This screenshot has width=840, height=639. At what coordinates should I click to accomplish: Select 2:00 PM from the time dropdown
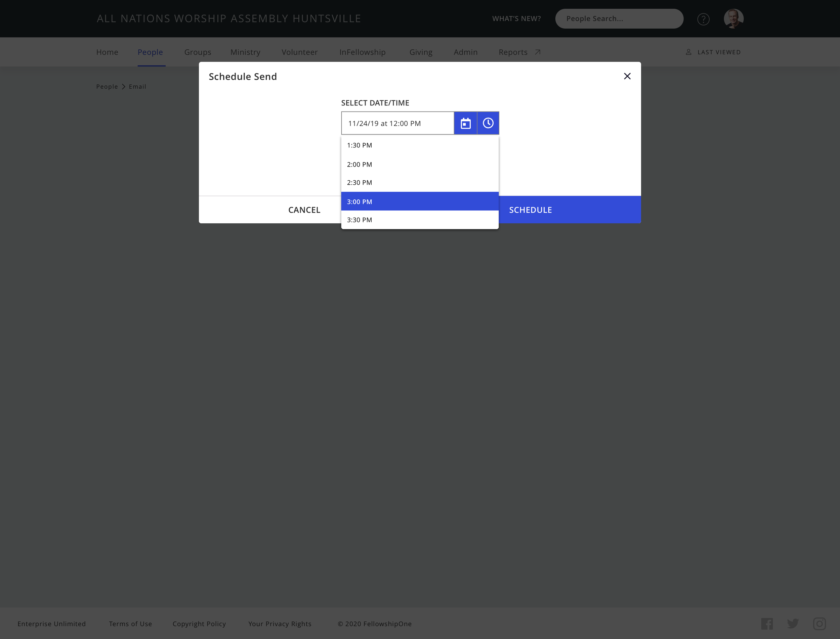pos(359,164)
